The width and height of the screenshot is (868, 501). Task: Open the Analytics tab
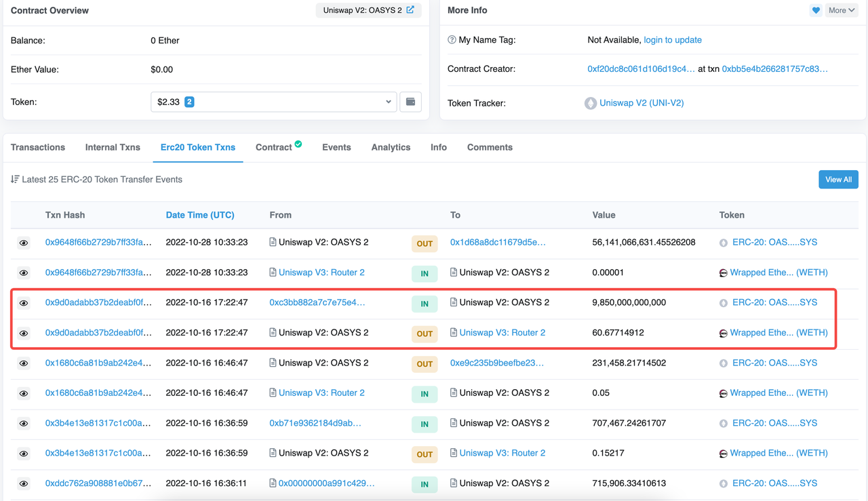click(x=391, y=147)
